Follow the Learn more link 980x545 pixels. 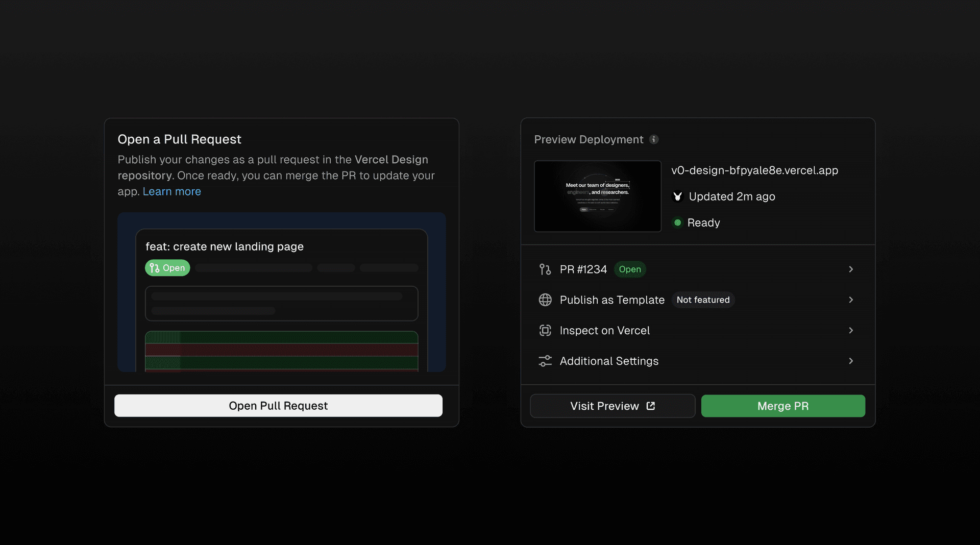[x=171, y=191]
